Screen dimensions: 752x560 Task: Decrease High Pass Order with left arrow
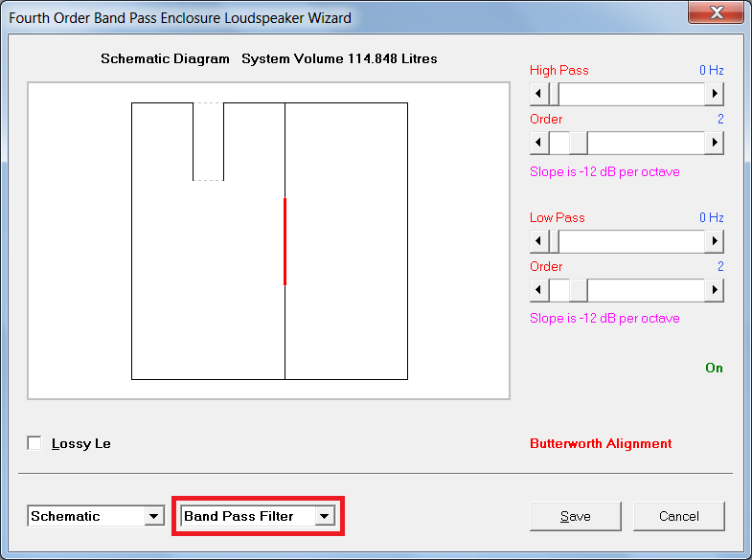pyautogui.click(x=539, y=143)
